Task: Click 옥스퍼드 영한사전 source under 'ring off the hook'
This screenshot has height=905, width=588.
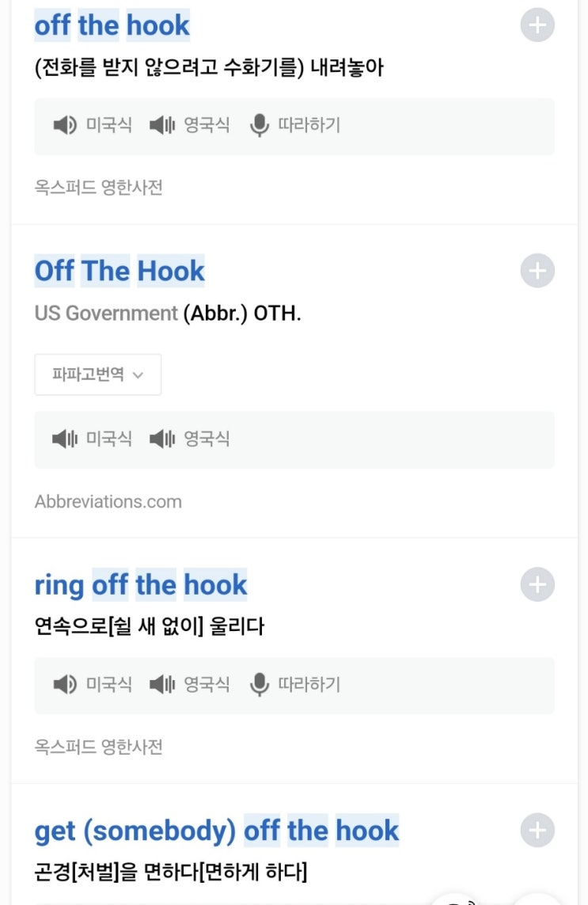Action: click(x=99, y=747)
